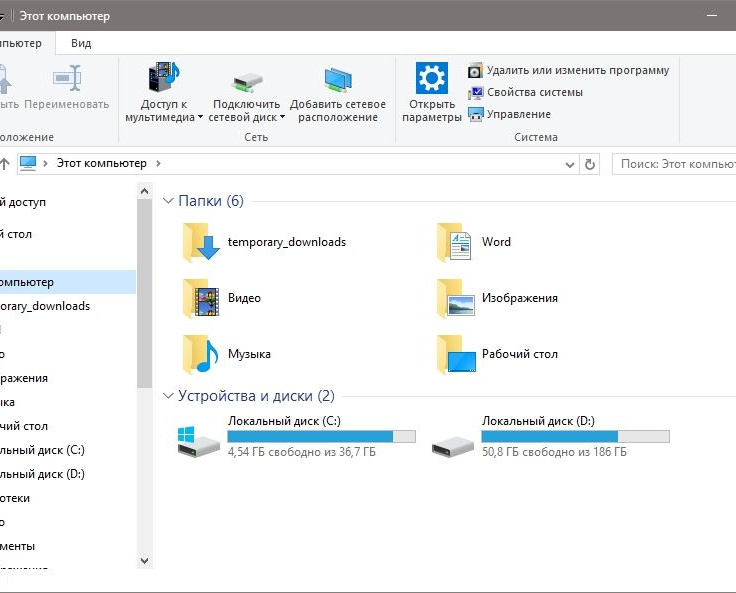Collapse the Устройства и диски section

tap(168, 396)
